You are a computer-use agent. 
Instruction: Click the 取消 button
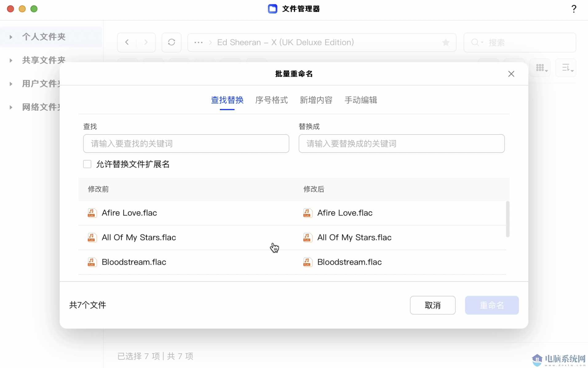pos(432,305)
